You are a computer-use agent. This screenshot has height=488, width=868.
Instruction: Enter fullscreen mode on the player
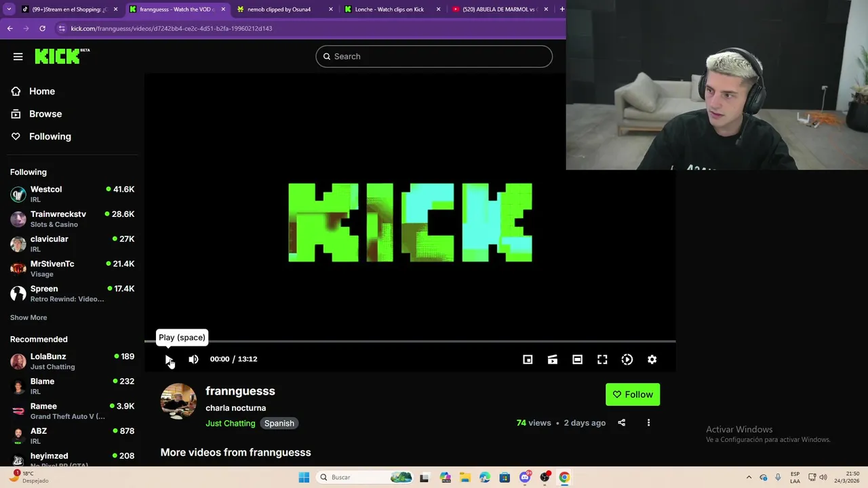click(602, 359)
